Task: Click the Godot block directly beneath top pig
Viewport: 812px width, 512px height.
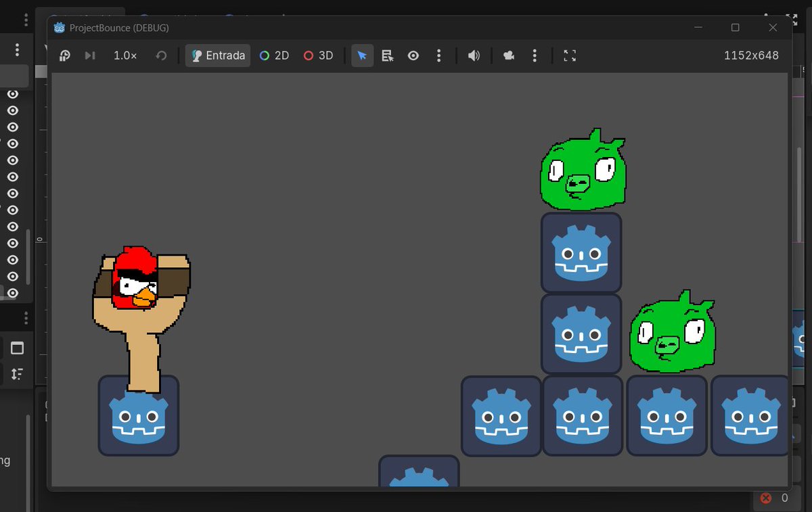Action: point(581,253)
